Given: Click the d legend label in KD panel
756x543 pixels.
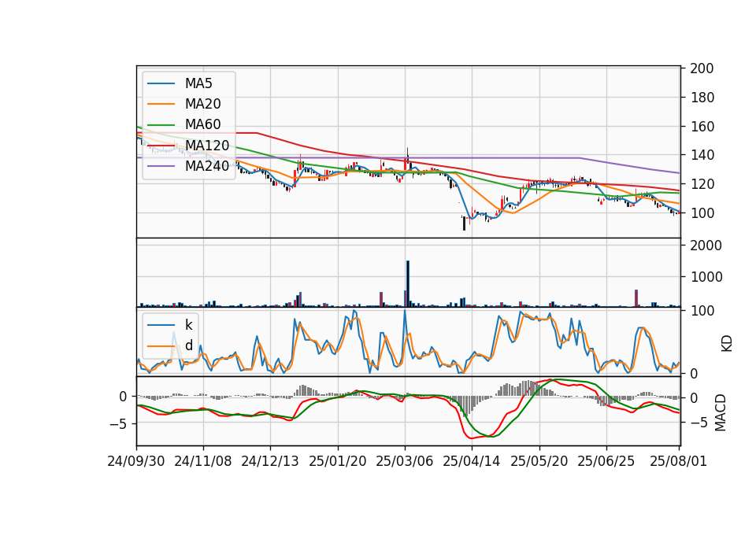Looking at the screenshot, I should click(x=188, y=345).
